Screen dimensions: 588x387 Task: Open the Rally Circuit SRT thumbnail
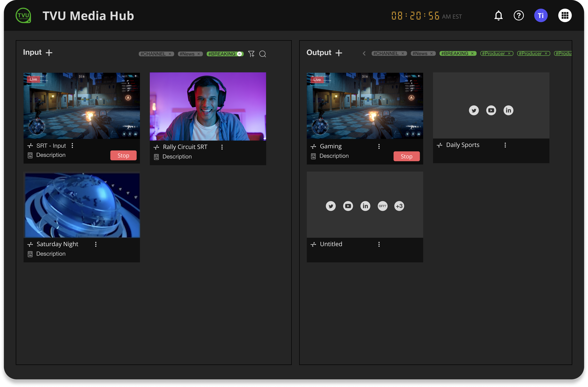[208, 106]
